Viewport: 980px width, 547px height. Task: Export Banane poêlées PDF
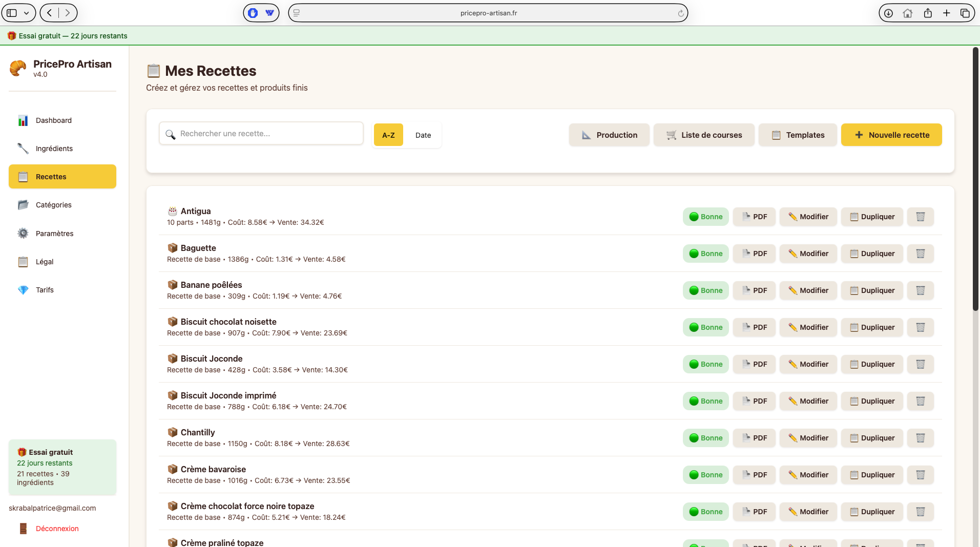tap(754, 290)
